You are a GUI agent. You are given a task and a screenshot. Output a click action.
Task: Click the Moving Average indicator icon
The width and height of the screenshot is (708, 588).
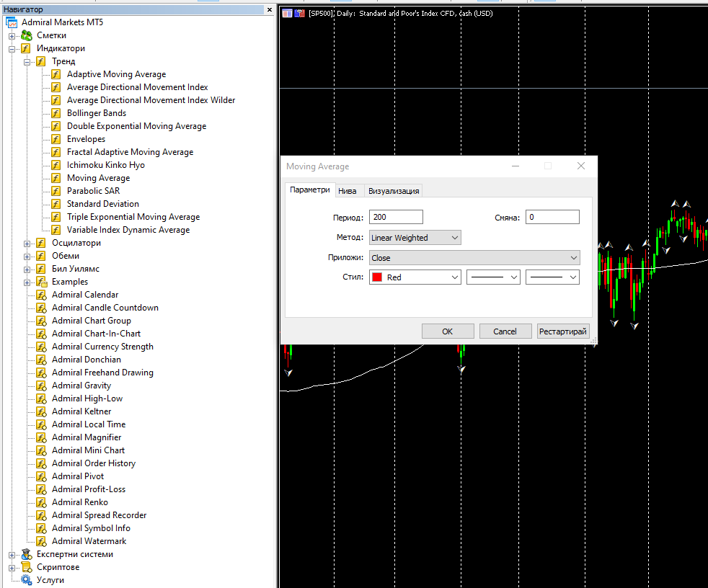point(56,178)
